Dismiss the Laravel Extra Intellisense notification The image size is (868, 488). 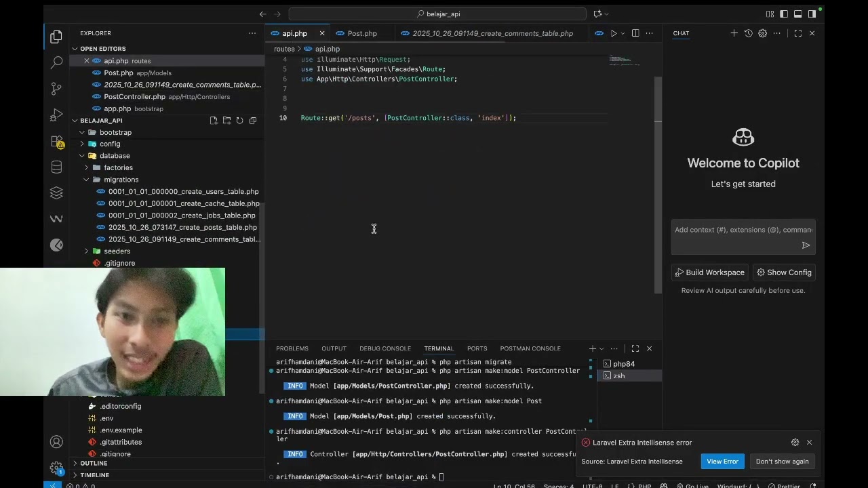(809, 443)
